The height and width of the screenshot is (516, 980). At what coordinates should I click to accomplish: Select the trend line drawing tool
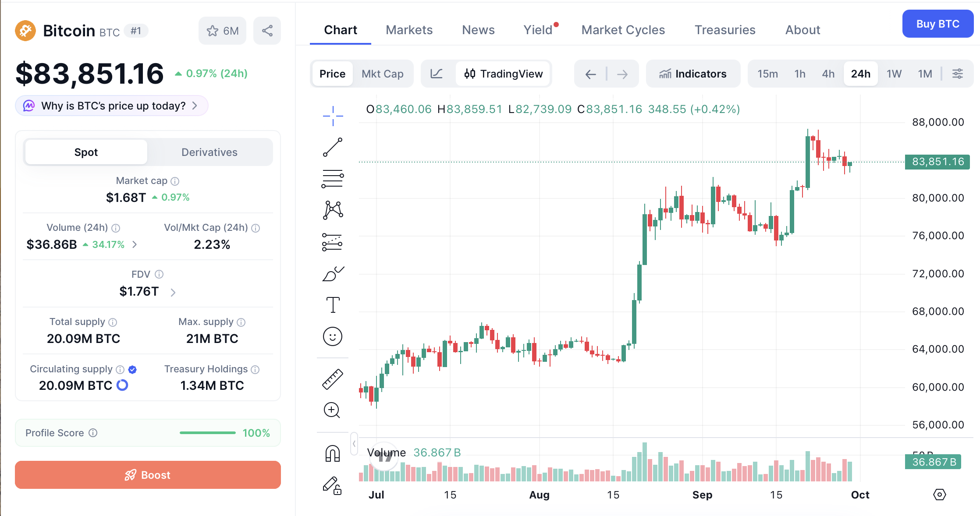(x=333, y=147)
